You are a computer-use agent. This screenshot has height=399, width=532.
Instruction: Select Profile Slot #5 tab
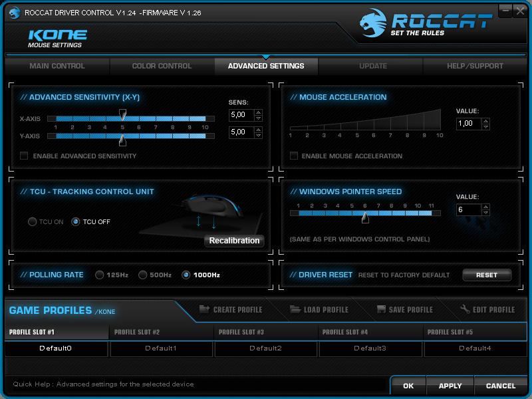click(x=475, y=332)
